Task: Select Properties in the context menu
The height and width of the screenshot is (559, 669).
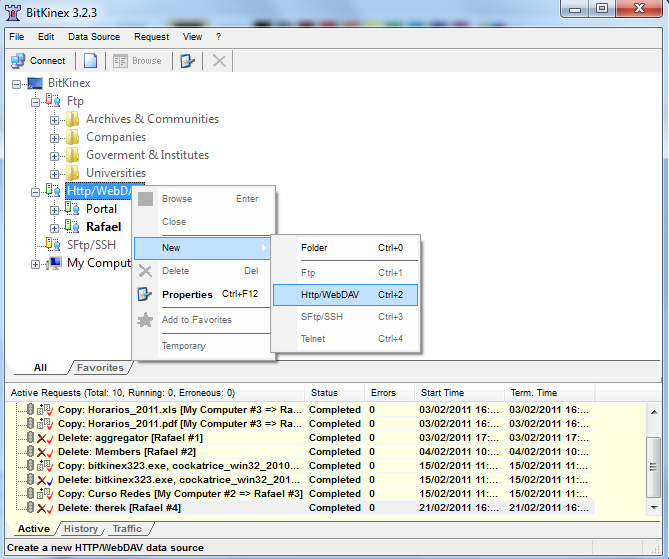Action: tap(203, 294)
